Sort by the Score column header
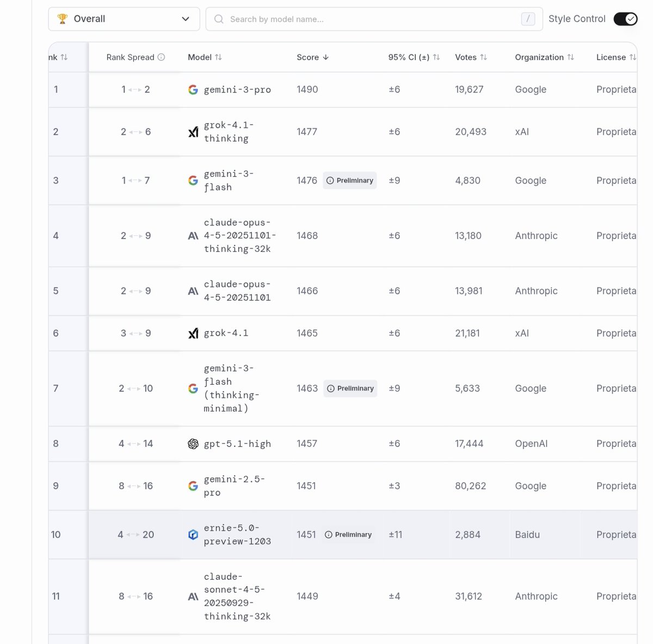Image resolution: width=653 pixels, height=644 pixels. click(x=312, y=57)
